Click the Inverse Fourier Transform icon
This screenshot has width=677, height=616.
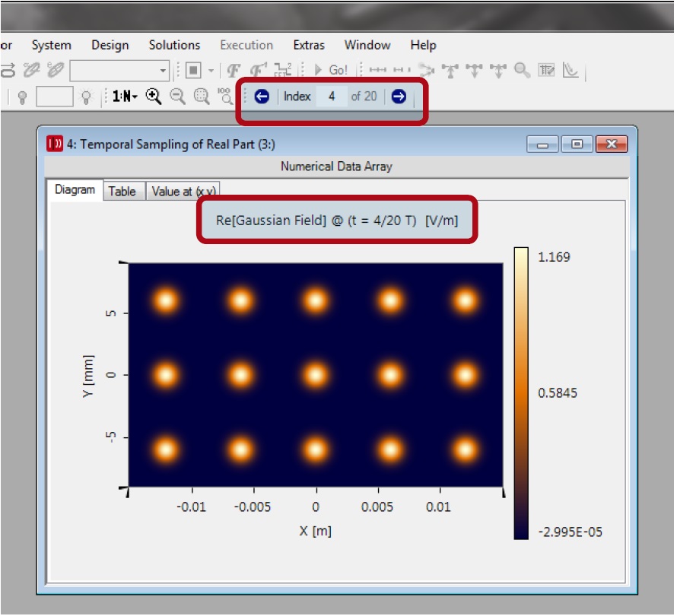259,70
